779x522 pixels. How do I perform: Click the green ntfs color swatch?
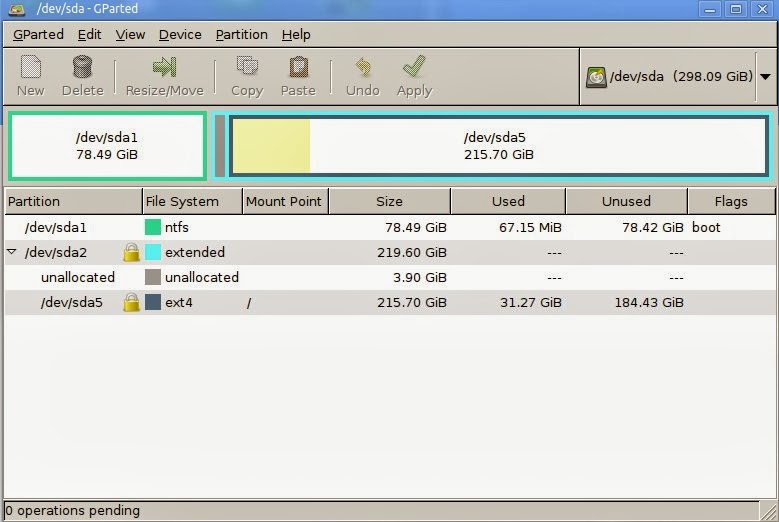153,227
